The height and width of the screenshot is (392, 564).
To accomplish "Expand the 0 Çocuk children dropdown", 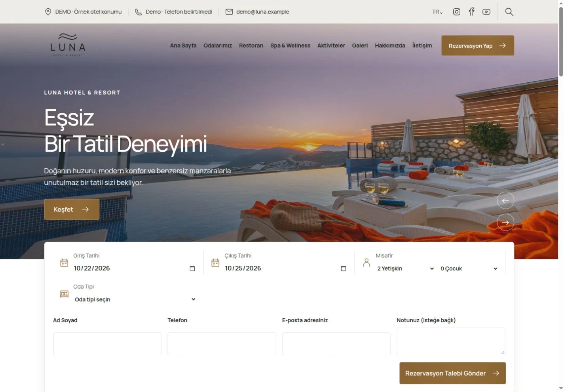I will coord(469,268).
